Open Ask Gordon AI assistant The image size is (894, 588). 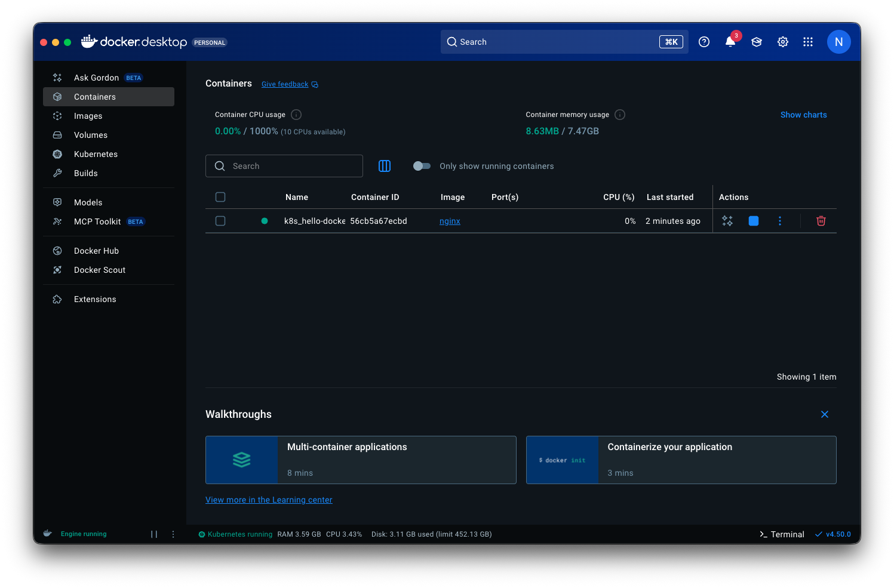tap(108, 78)
